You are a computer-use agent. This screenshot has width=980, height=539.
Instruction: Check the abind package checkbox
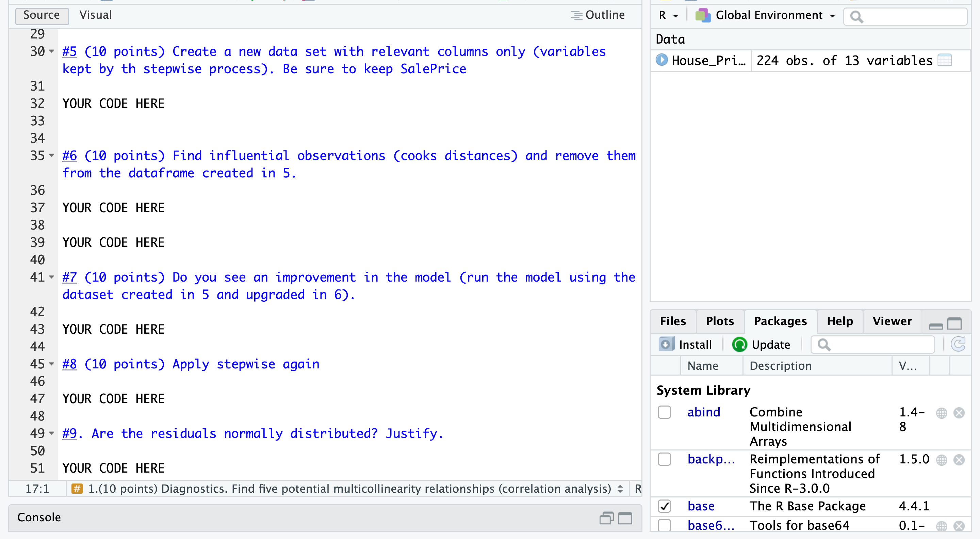664,412
